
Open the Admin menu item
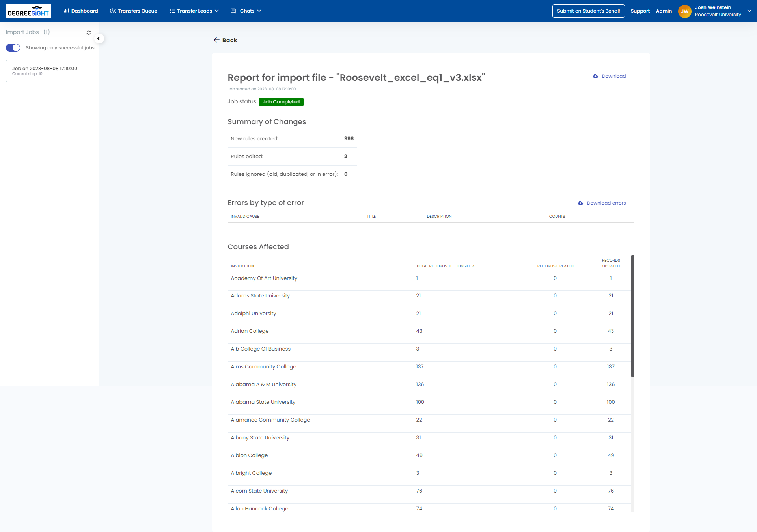(664, 11)
